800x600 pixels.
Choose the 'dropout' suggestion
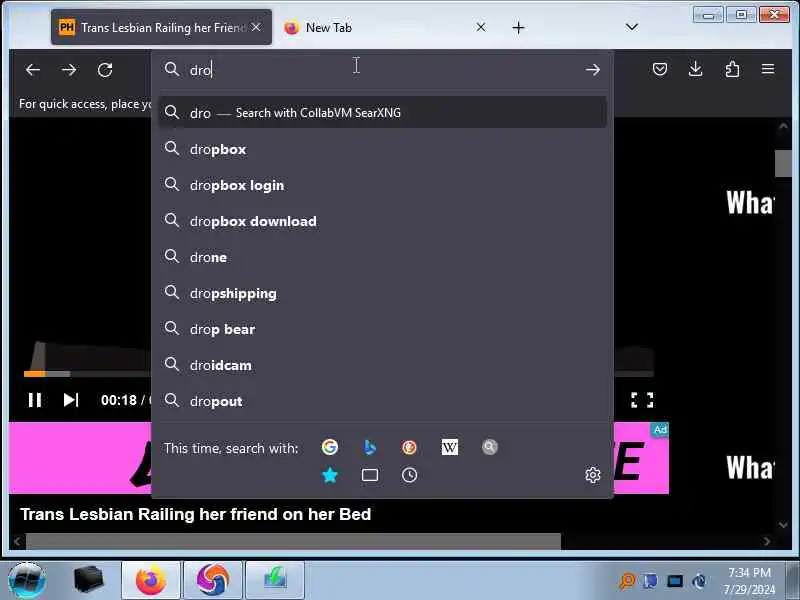click(x=383, y=401)
